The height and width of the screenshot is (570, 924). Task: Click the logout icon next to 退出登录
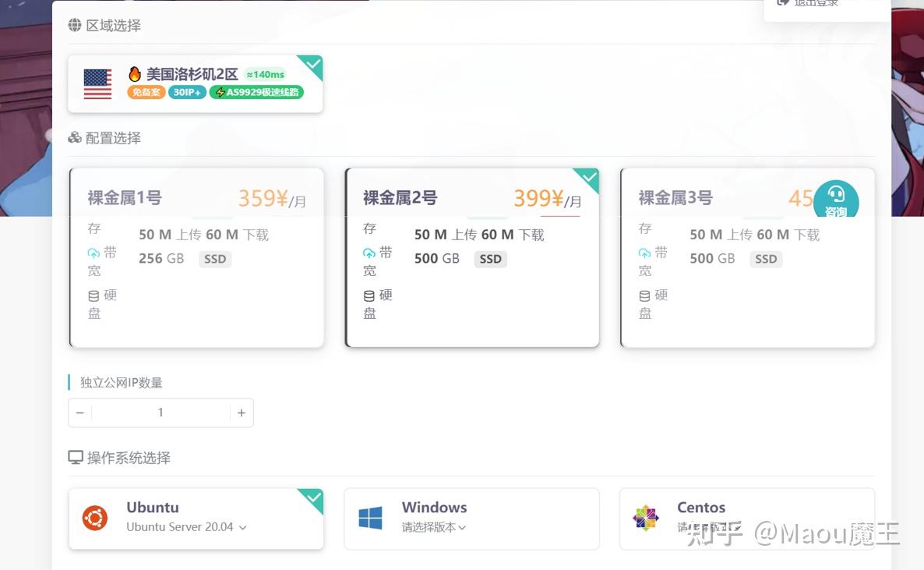pyautogui.click(x=781, y=3)
